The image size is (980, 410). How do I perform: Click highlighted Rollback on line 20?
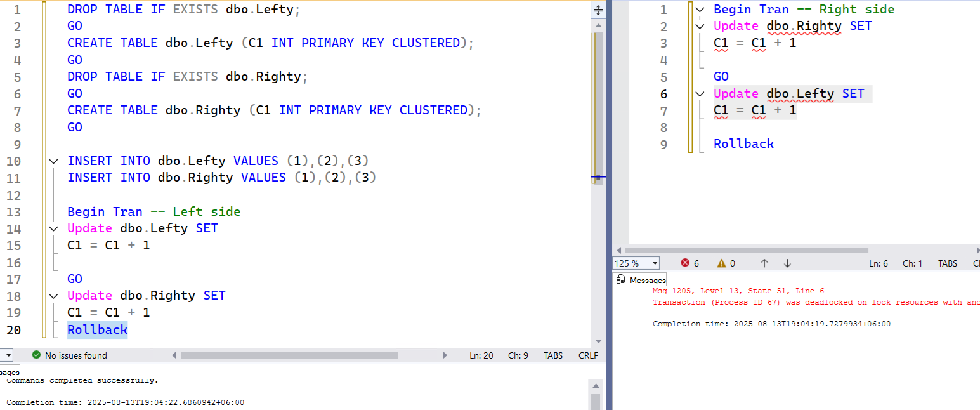tap(97, 329)
